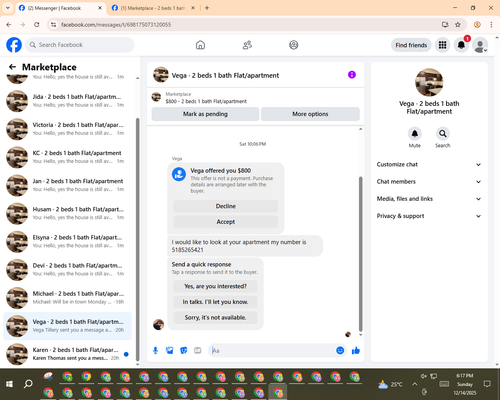The width and height of the screenshot is (500, 400).
Task: Open the Groups icon in top navigation
Action: (294, 45)
